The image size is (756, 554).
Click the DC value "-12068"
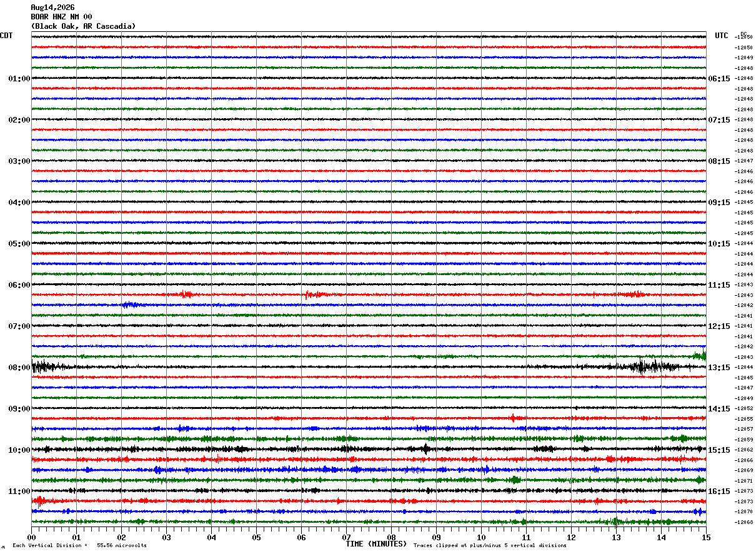click(744, 522)
